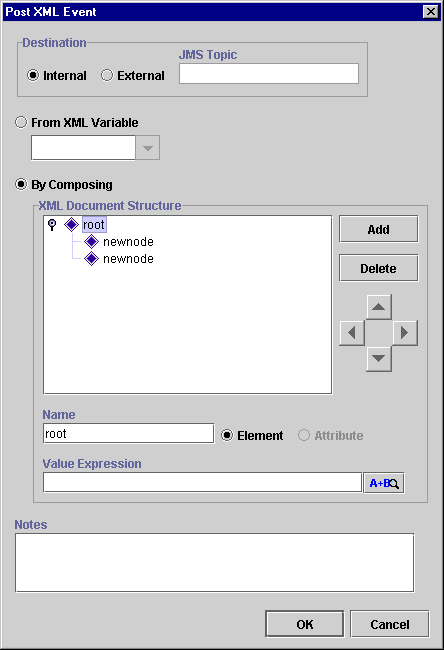Click the move down arrow button
The width and height of the screenshot is (444, 650).
coord(378,358)
